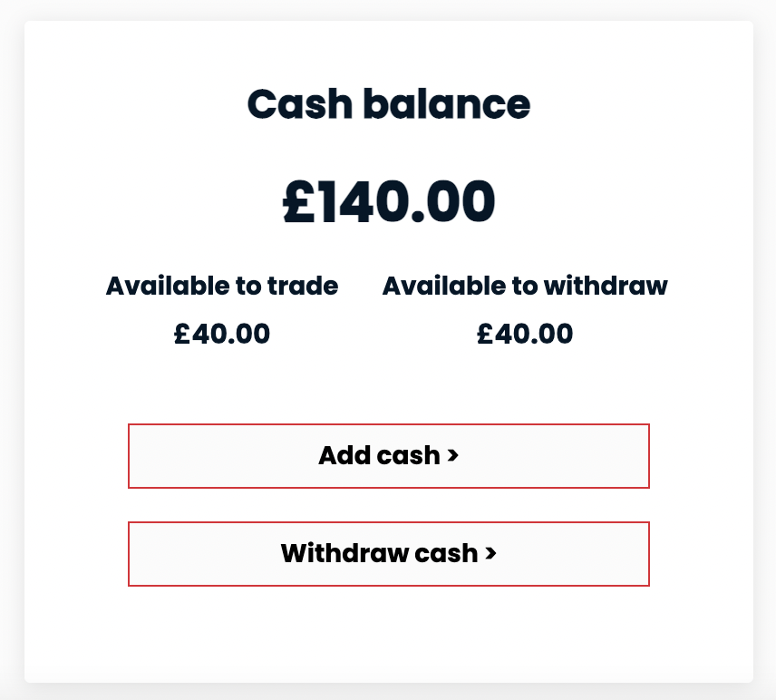
Task: Tap the red-outlined Add cash control
Action: click(389, 456)
